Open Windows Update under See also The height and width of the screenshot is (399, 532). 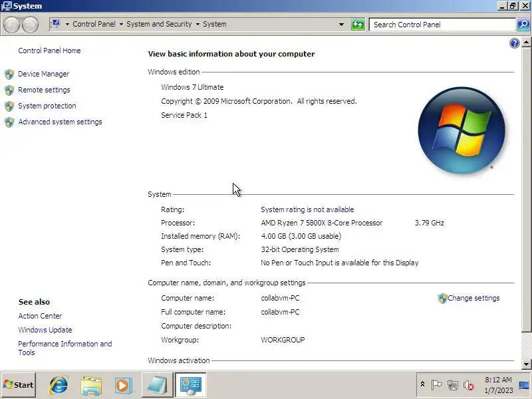tap(45, 330)
